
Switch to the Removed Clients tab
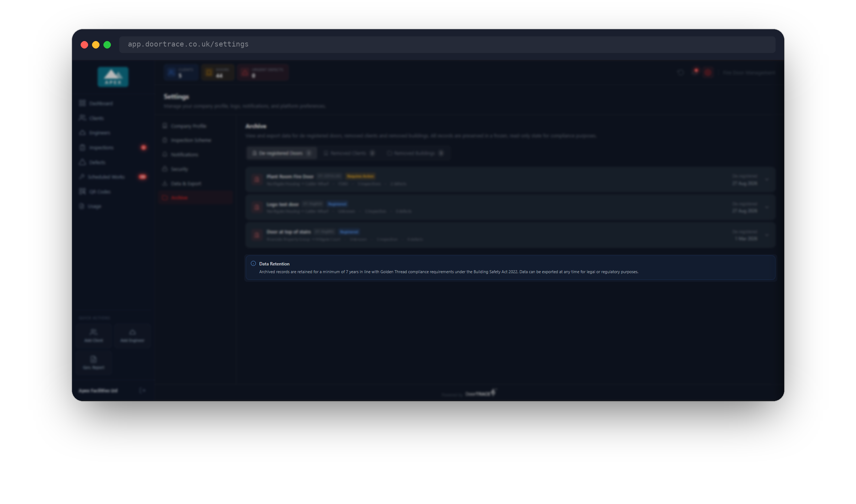pyautogui.click(x=349, y=153)
